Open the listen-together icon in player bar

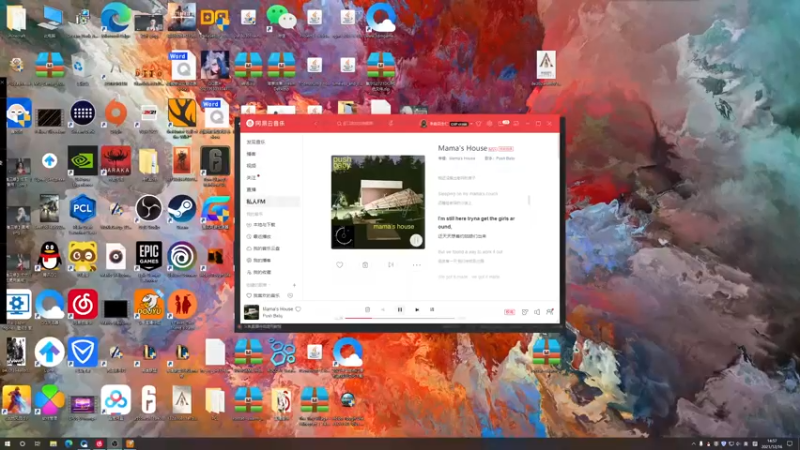(549, 312)
